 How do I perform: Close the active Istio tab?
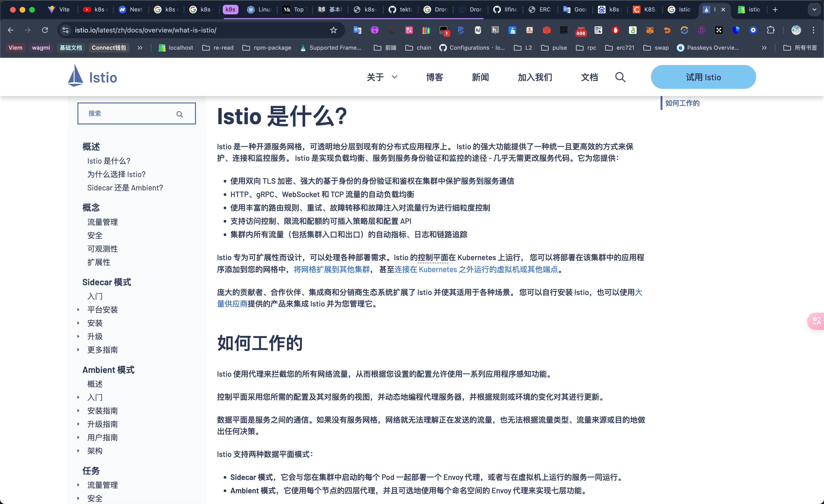click(x=723, y=9)
